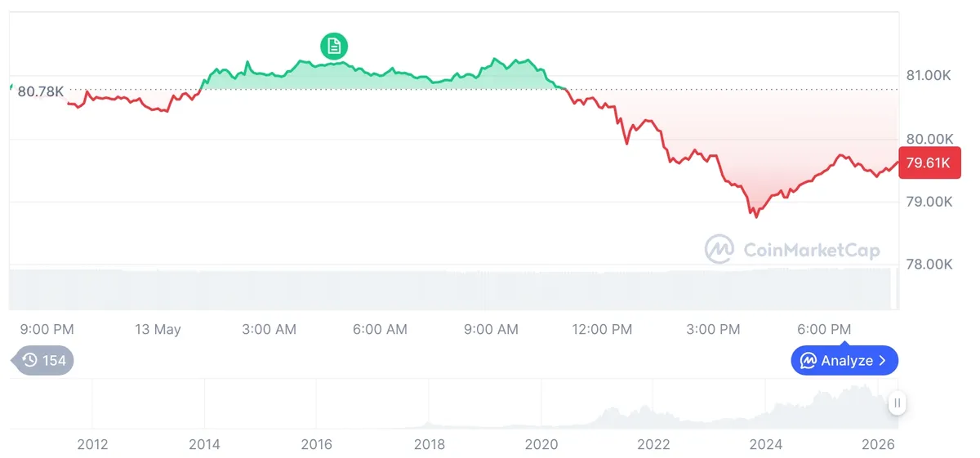980x458 pixels.
Task: Click the clock history icon beside 154
Action: [30, 360]
